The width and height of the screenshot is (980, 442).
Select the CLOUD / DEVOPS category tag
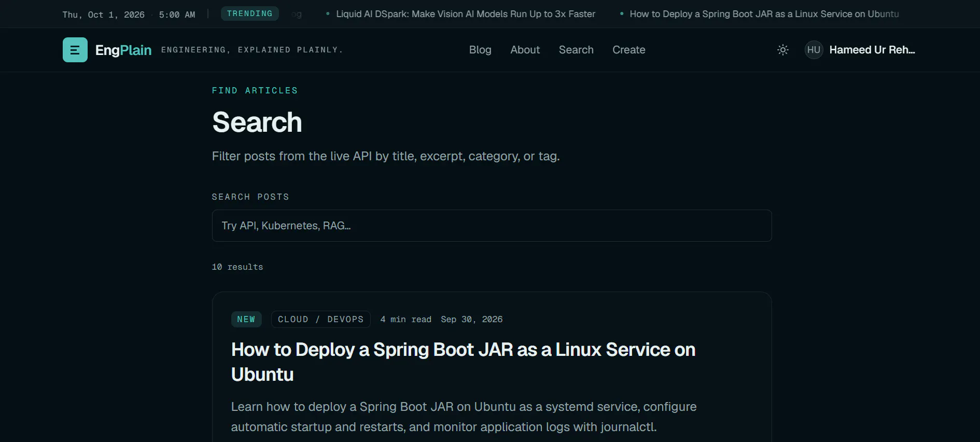320,319
